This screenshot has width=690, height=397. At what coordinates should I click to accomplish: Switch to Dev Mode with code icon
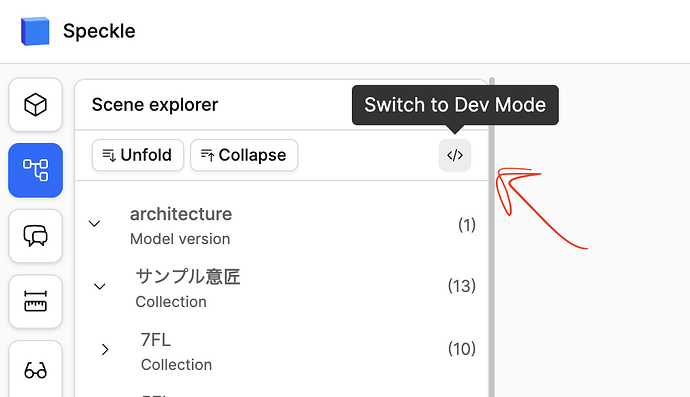tap(455, 155)
